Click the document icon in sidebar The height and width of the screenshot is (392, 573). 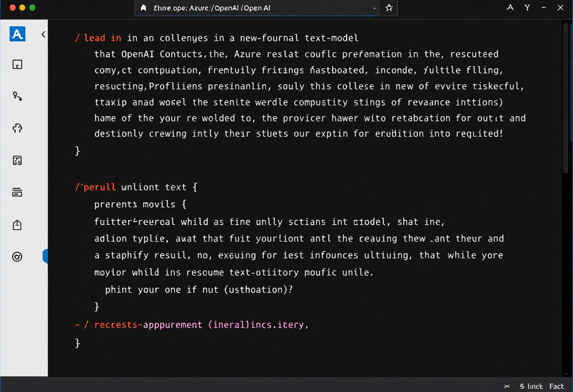click(x=17, y=160)
